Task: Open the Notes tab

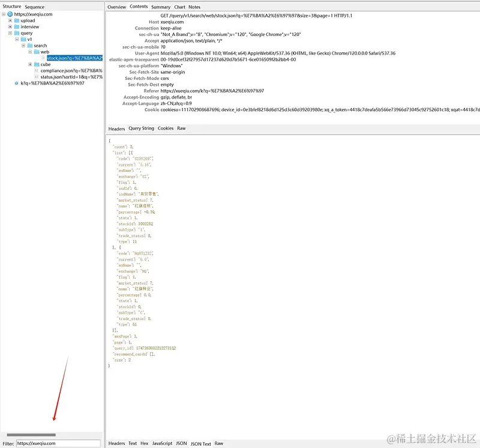Action: (x=194, y=7)
